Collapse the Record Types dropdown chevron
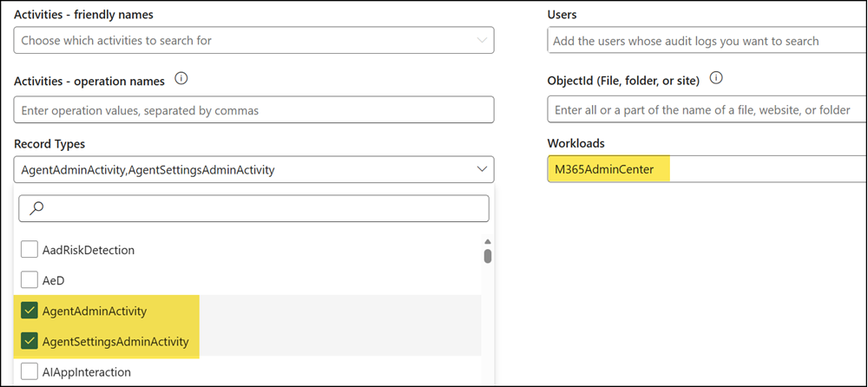Image resolution: width=868 pixels, height=387 pixels. (x=482, y=169)
